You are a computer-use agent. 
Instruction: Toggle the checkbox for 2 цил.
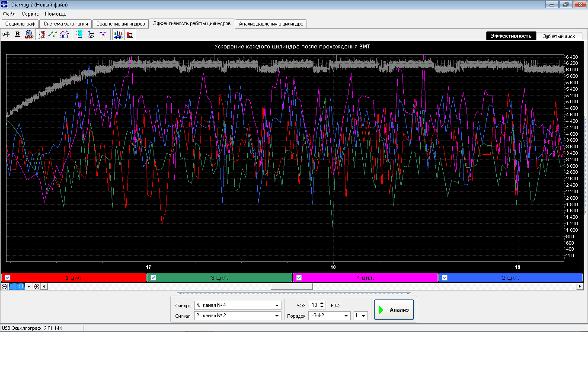[444, 278]
